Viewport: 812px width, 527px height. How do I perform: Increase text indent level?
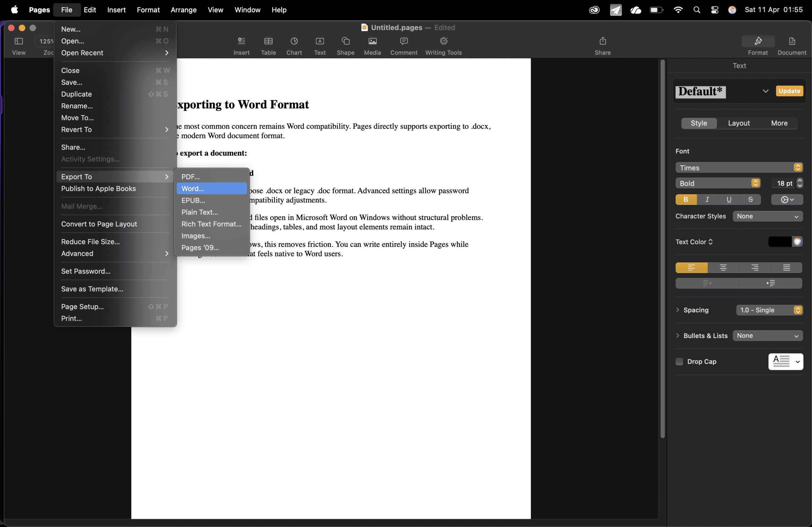click(x=771, y=283)
